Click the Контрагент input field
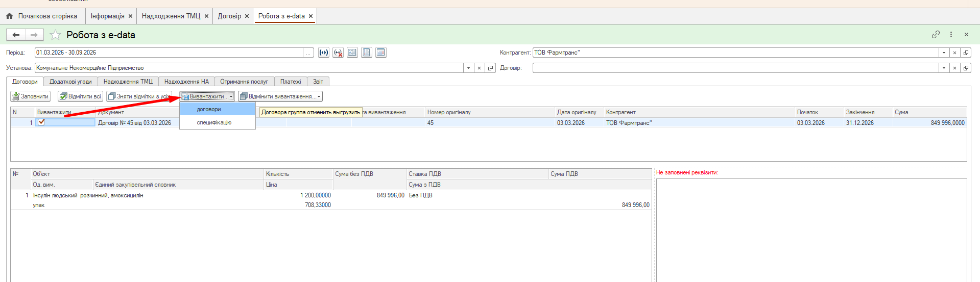Viewport: 980px width, 282px height. 736,53
